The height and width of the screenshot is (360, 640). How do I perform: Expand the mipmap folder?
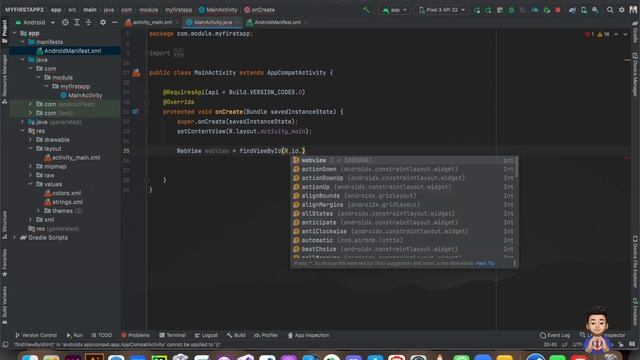pos(30,167)
